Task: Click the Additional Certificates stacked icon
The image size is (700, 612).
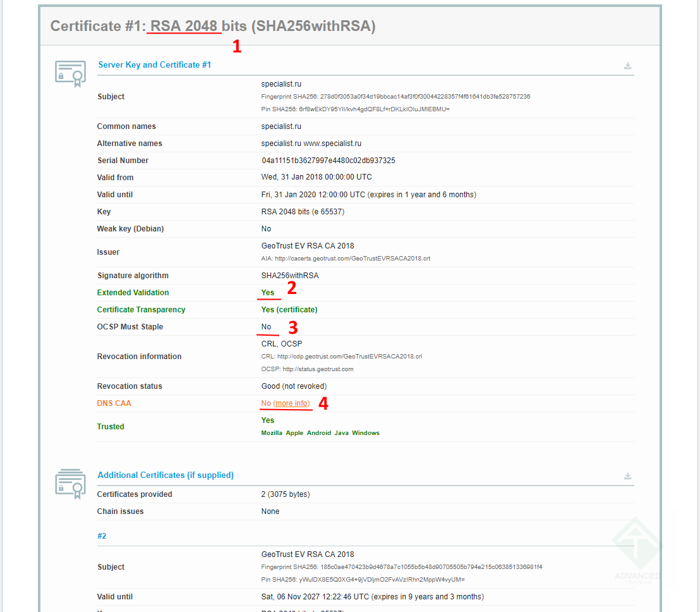Action: pos(71,484)
